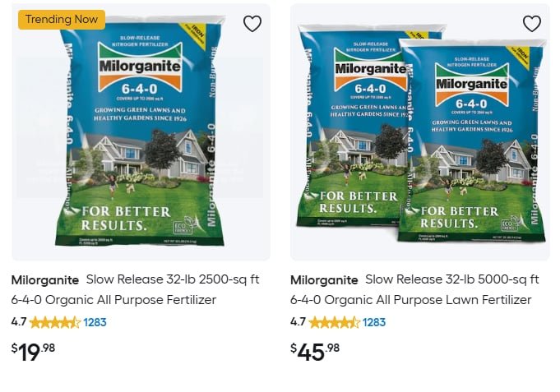The height and width of the screenshot is (392, 560).
Task: Save the 2500-sq ft Milorganite to favorites
Action: point(252,24)
